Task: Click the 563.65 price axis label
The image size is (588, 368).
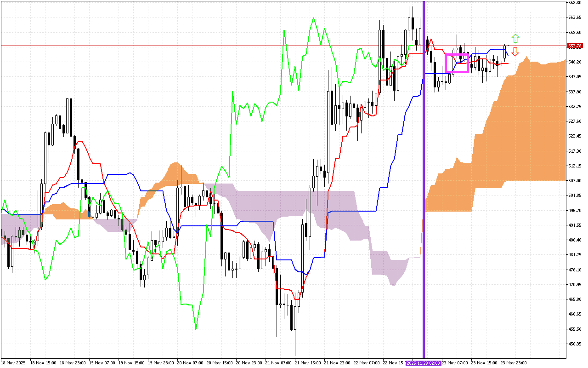Action: tap(575, 17)
